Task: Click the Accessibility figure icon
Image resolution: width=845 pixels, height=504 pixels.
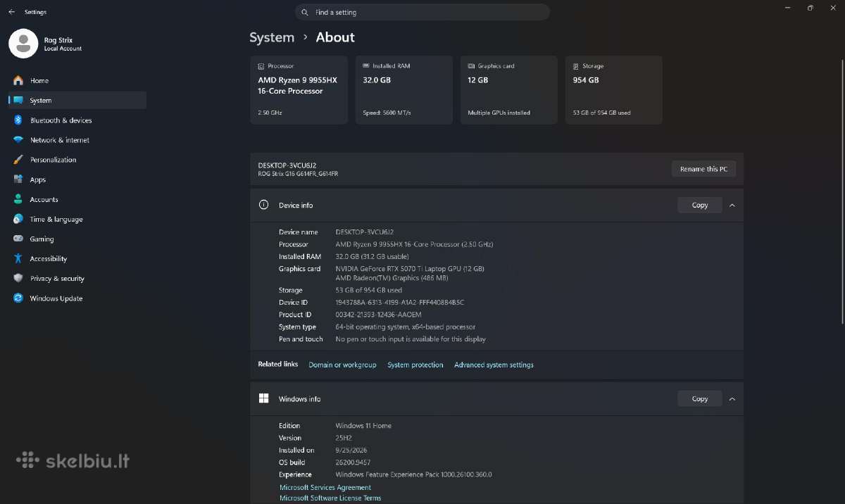Action: (x=18, y=259)
